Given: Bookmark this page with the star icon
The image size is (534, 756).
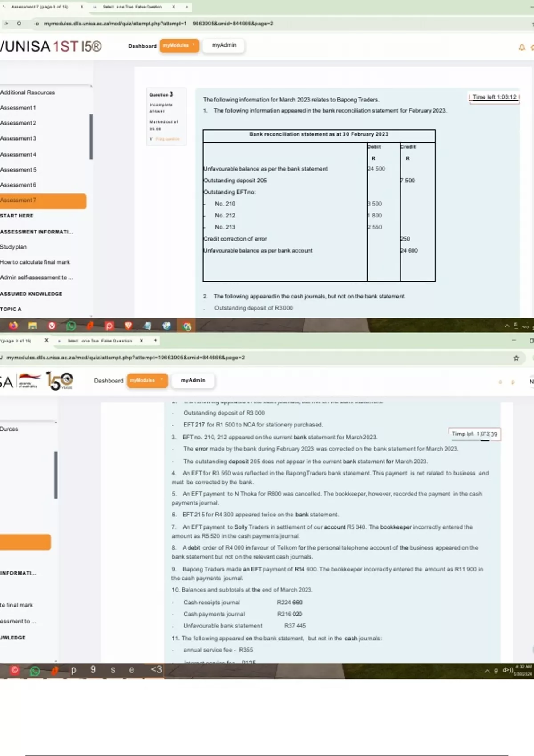Looking at the screenshot, I should click(x=516, y=358).
